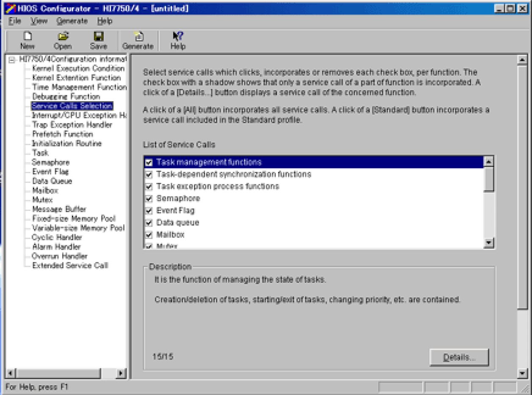Click the Help toolbar icon
The height and width of the screenshot is (395, 532).
pyautogui.click(x=177, y=37)
